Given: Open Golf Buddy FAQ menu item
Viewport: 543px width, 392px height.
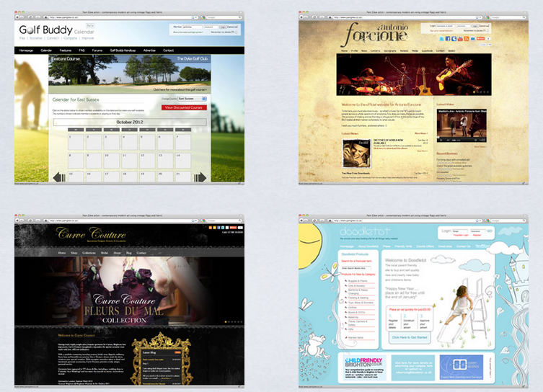Looking at the screenshot, I should tap(81, 50).
